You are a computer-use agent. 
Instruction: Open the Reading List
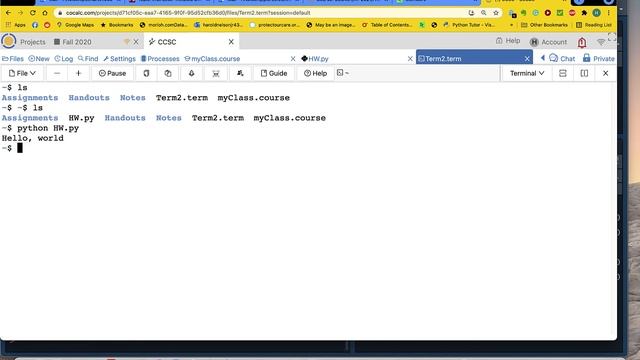[594, 25]
